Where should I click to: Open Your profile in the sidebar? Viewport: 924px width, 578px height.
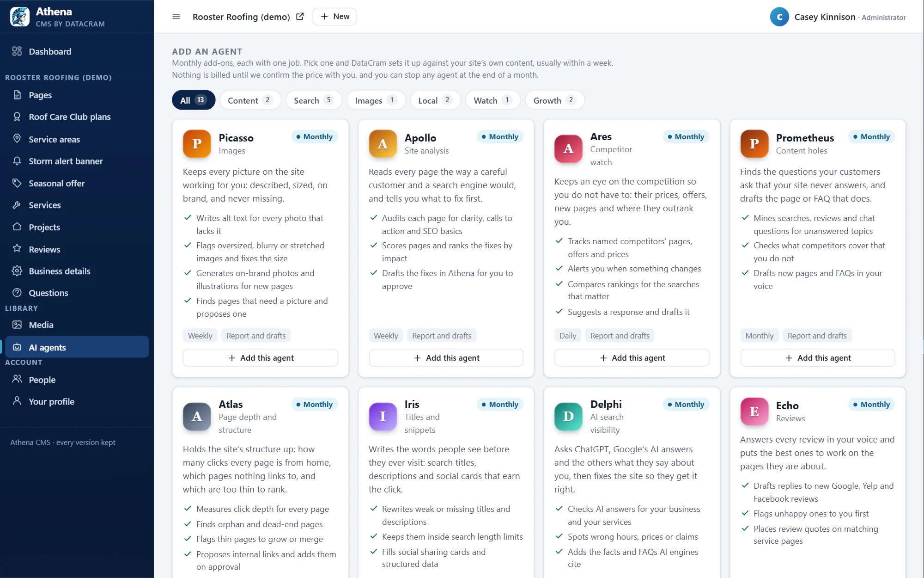click(77, 401)
